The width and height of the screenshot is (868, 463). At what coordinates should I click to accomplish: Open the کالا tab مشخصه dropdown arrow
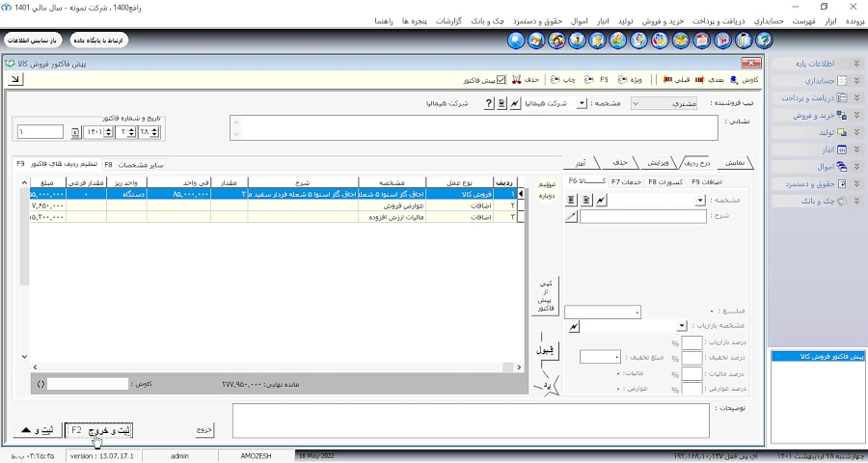coord(700,200)
